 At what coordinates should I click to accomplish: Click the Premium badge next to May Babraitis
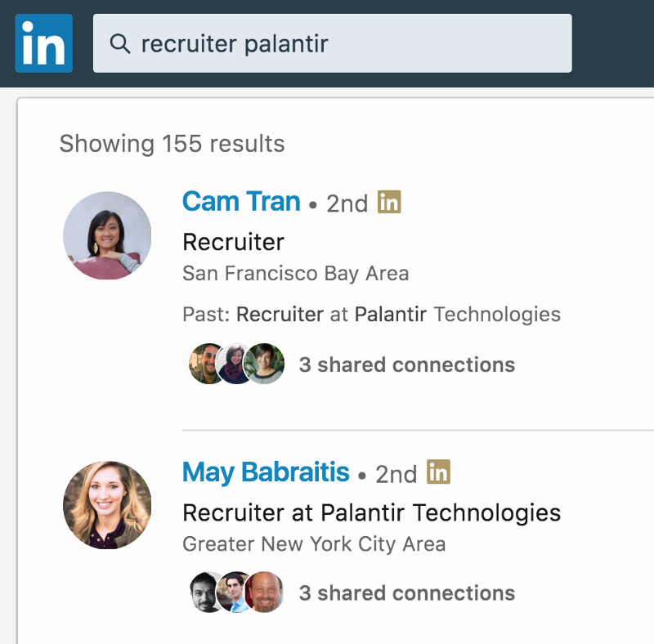click(438, 472)
